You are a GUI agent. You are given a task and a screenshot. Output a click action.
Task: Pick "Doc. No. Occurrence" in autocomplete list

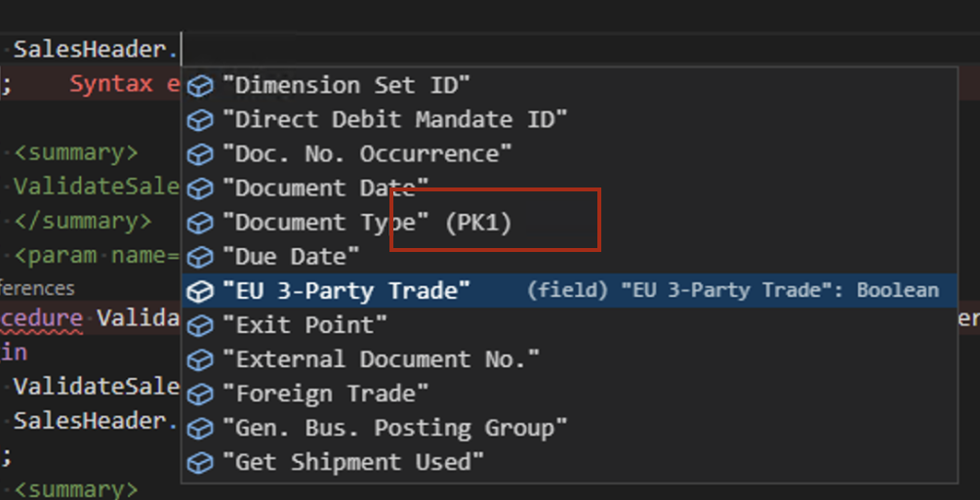pyautogui.click(x=367, y=154)
